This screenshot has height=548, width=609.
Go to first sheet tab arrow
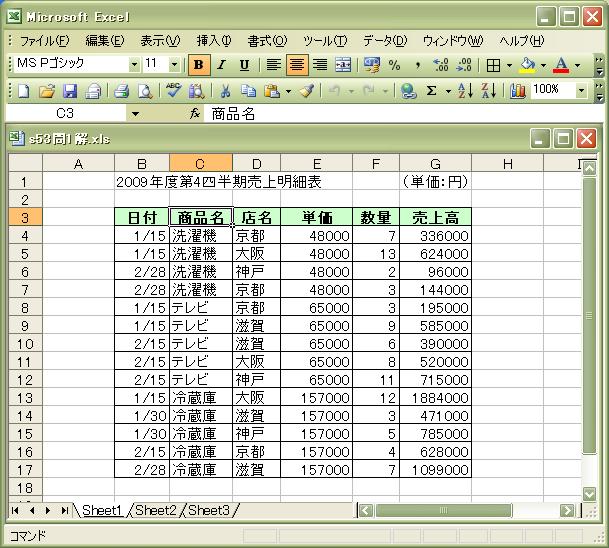pyautogui.click(x=15, y=510)
